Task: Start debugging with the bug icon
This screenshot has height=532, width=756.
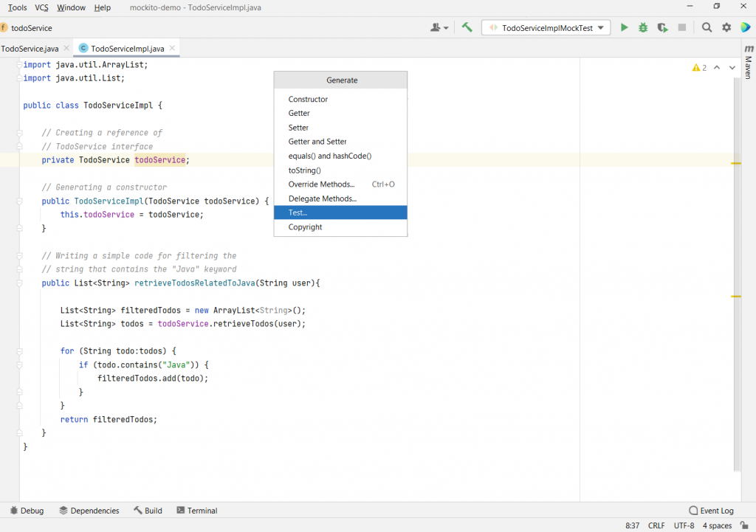Action: coord(643,28)
